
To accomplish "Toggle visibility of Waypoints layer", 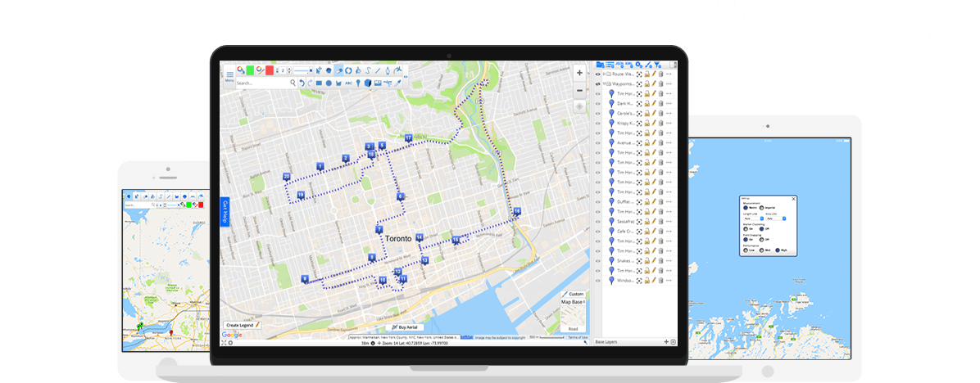I will [598, 83].
